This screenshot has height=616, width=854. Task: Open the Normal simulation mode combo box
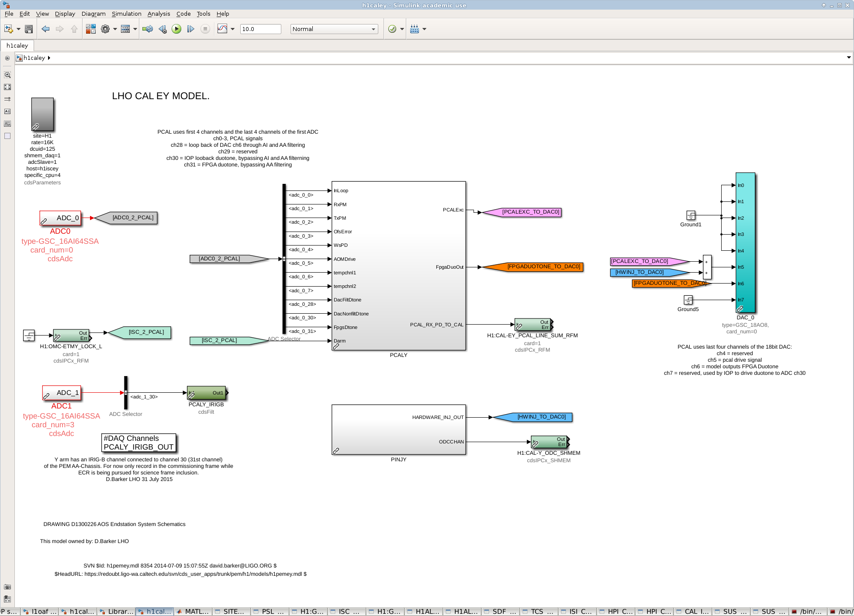(334, 29)
